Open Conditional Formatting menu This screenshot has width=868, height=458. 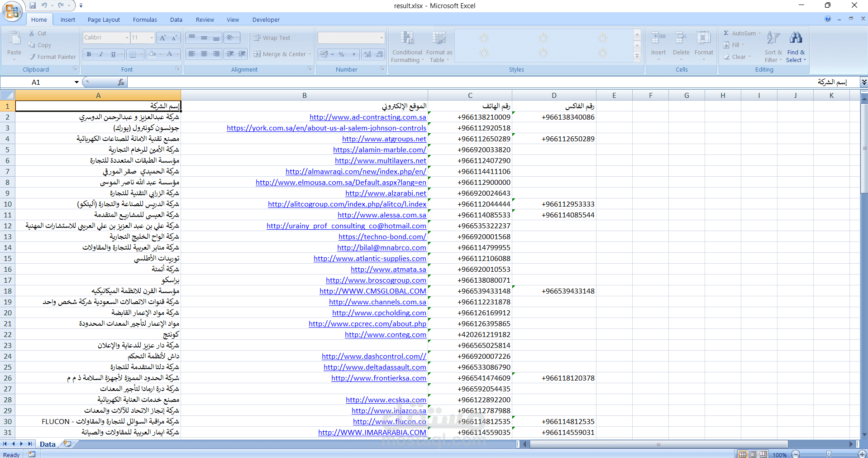point(407,47)
